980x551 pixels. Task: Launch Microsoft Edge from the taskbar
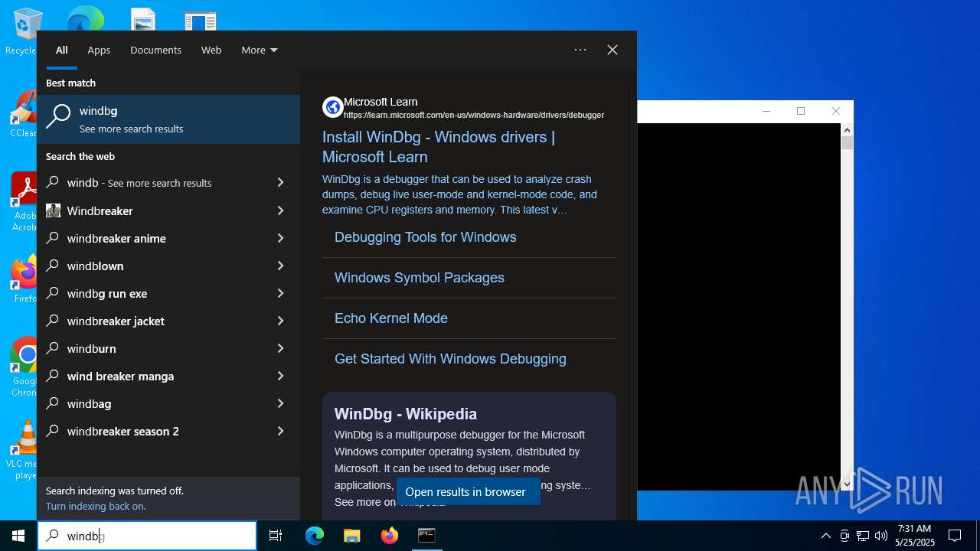pos(315,536)
